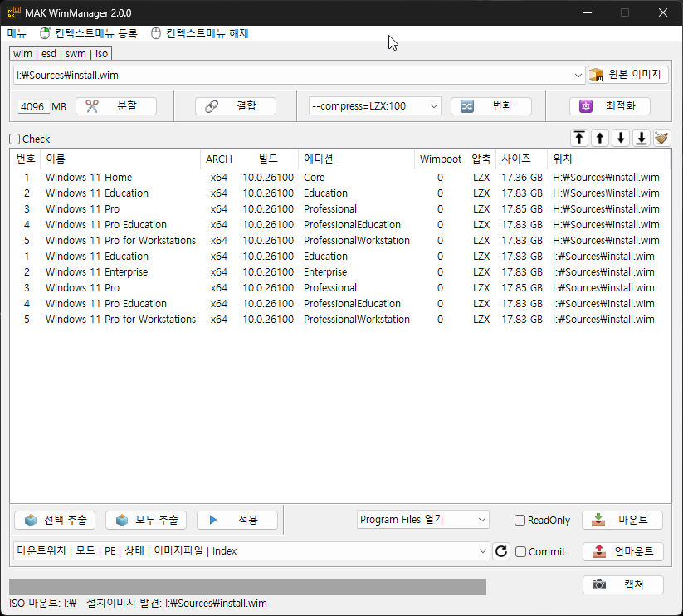Sort by 압축 column header
The height and width of the screenshot is (616, 683).
481,159
